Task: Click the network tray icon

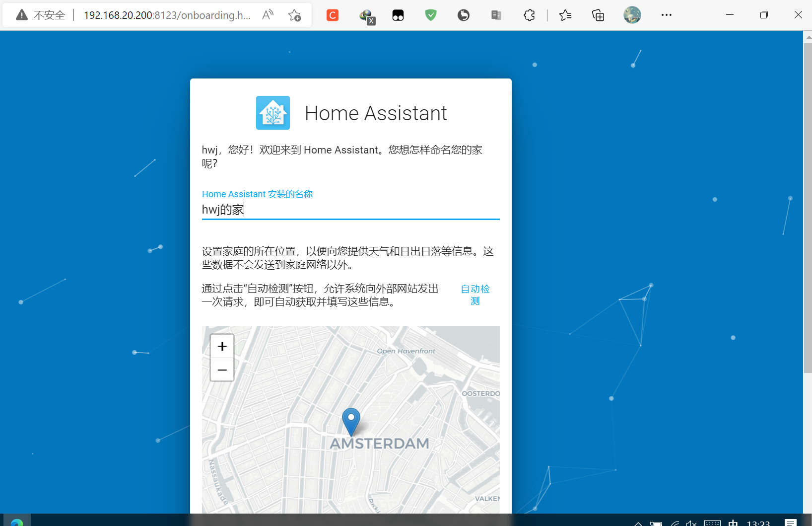Action: pos(675,524)
